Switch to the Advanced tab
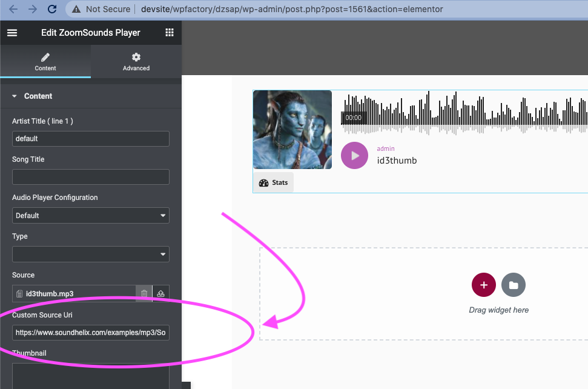The image size is (588, 389). [x=136, y=62]
